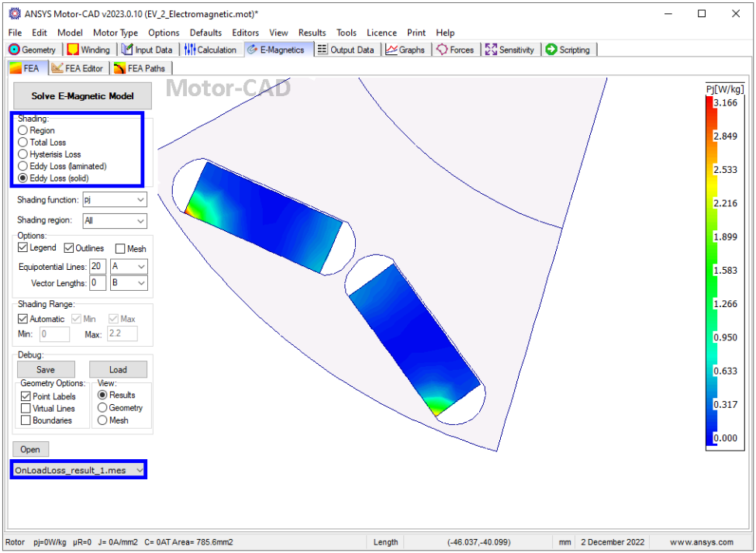Open the Edit menu
The height and width of the screenshot is (553, 756).
pos(39,33)
